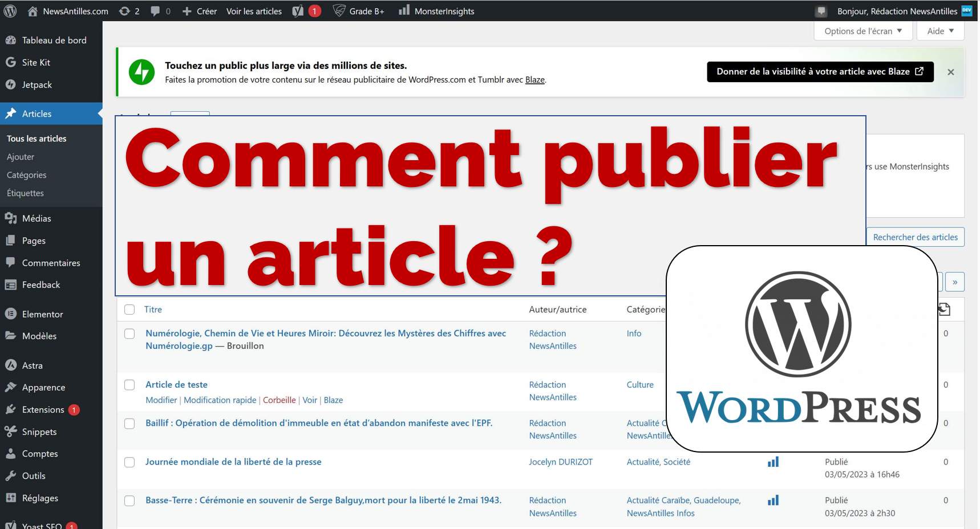Check the Numérologie article checkbox
Viewport: 980px width, 529px height.
[129, 333]
